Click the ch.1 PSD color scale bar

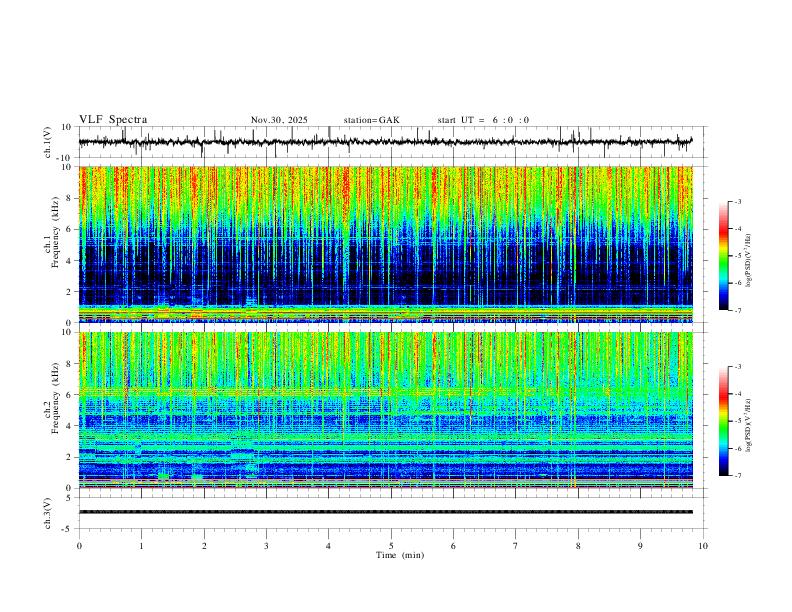click(x=723, y=256)
